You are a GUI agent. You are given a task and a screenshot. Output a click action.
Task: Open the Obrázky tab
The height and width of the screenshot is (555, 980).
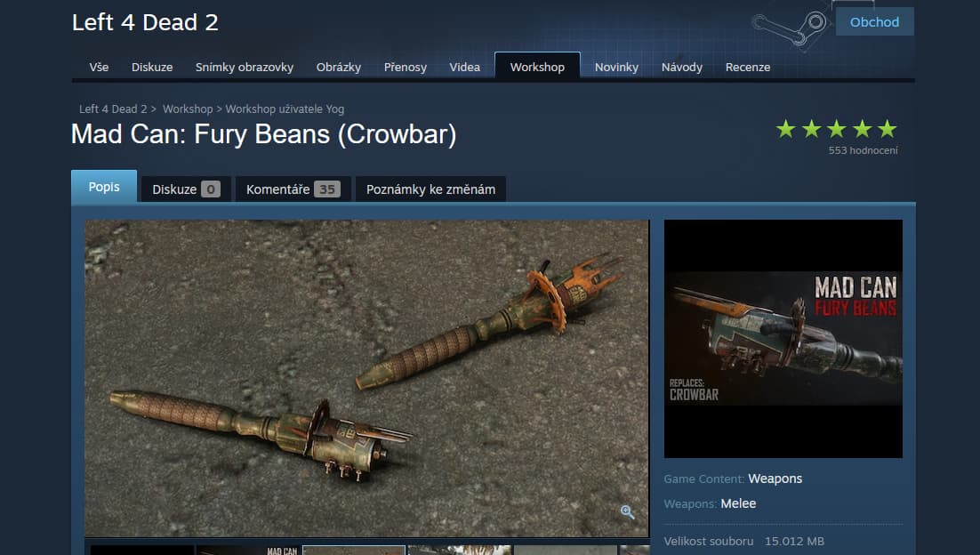tap(339, 67)
